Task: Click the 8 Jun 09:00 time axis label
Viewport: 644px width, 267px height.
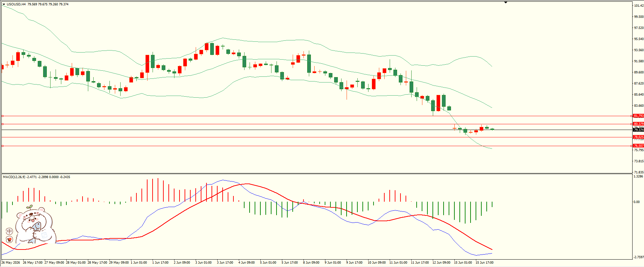Action: pos(311,262)
